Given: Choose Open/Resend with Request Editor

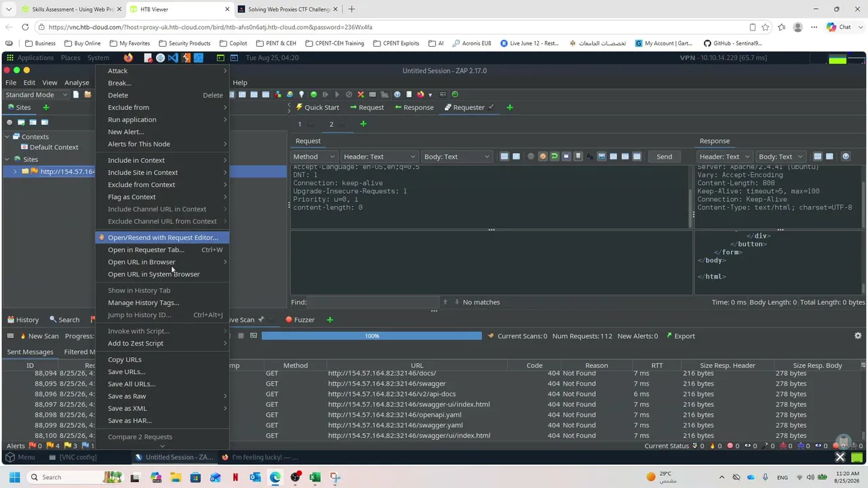Looking at the screenshot, I should pos(162,237).
